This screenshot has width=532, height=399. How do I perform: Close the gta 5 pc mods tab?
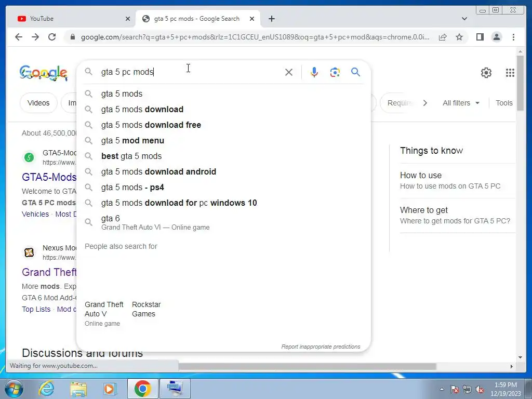(252, 19)
